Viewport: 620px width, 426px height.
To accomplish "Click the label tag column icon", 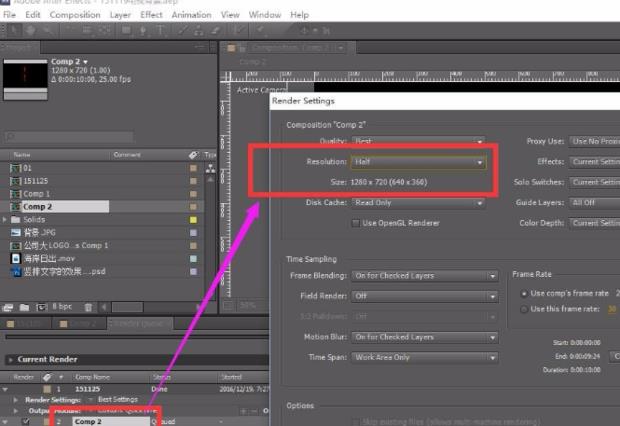I will [193, 155].
